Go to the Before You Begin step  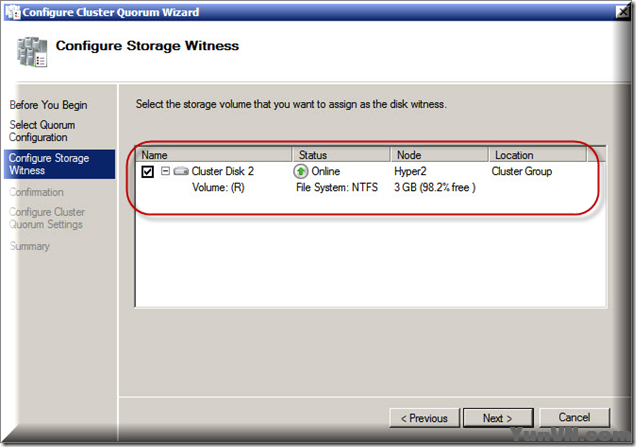(48, 105)
